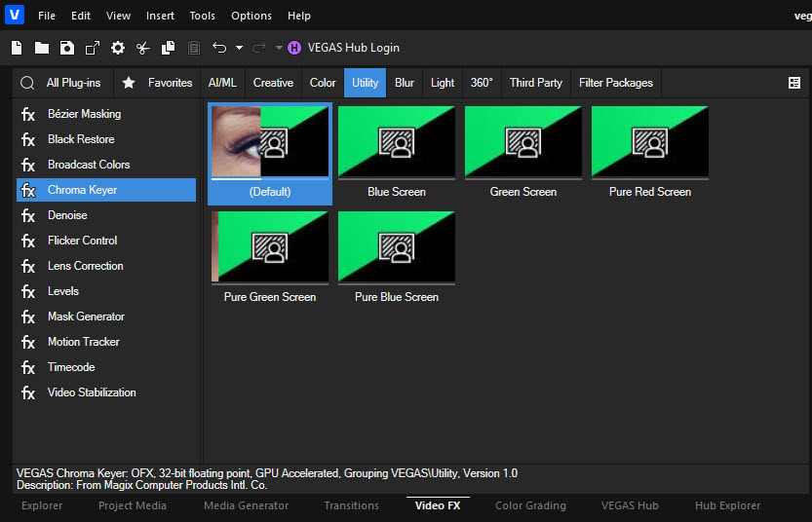Open the Edit menu

point(81,16)
